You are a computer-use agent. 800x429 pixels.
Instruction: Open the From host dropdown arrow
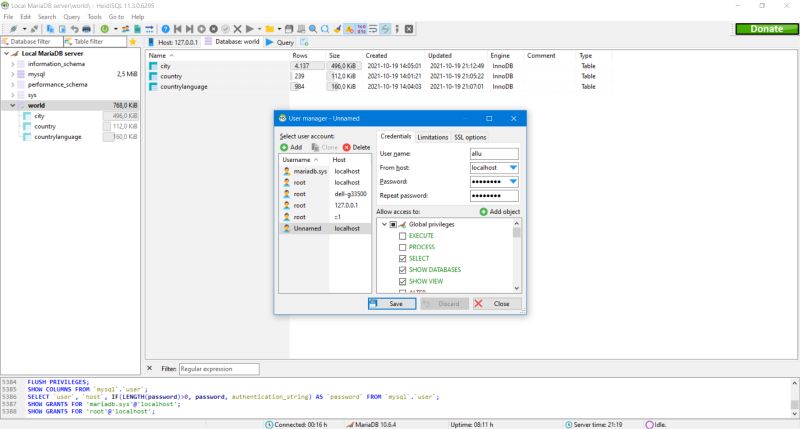513,168
